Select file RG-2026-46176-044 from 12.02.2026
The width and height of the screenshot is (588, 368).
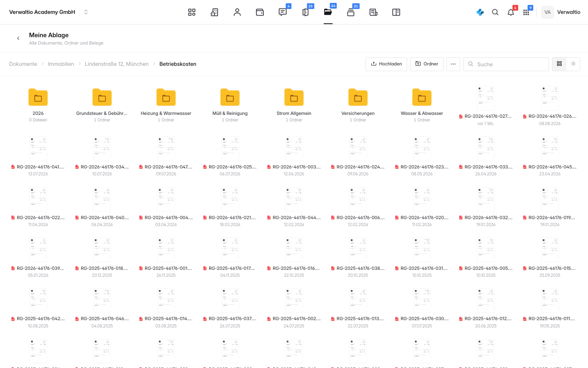click(x=294, y=207)
